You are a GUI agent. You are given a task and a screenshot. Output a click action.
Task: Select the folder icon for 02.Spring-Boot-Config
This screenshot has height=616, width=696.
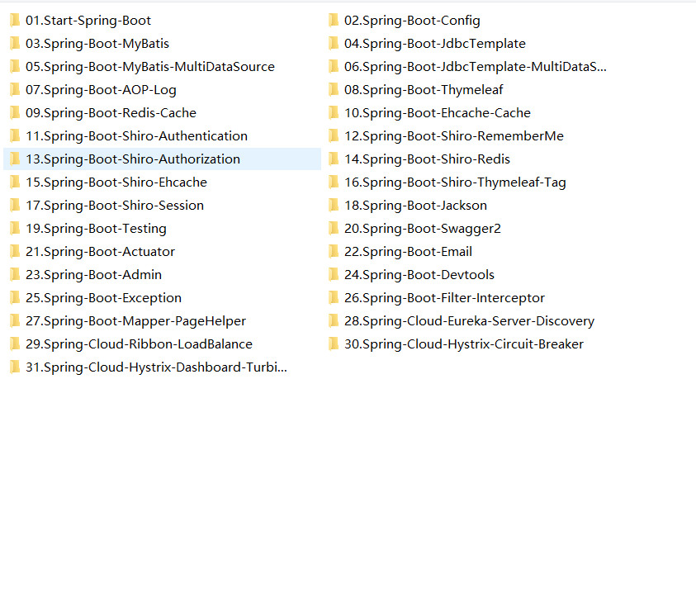point(334,21)
